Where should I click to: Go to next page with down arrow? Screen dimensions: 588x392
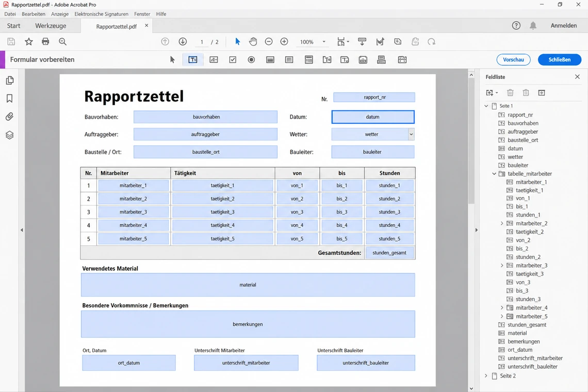183,42
